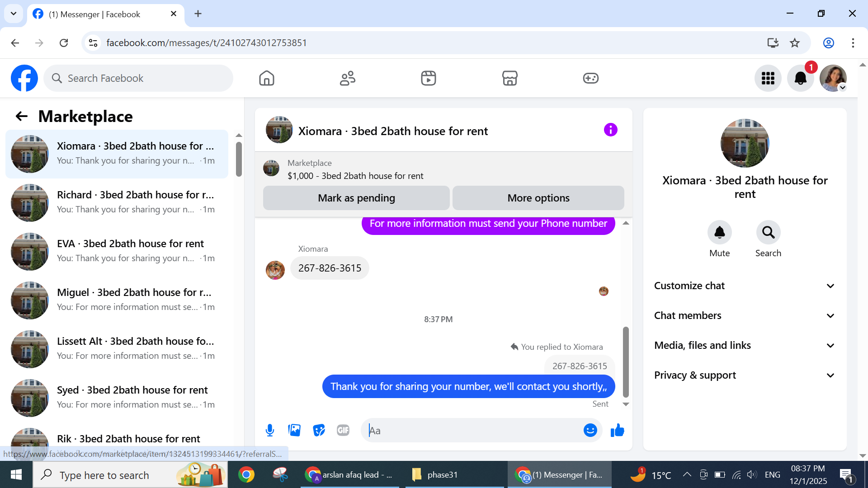Screen dimensions: 868x488
Task: Open the GIF picker
Action: point(343,430)
